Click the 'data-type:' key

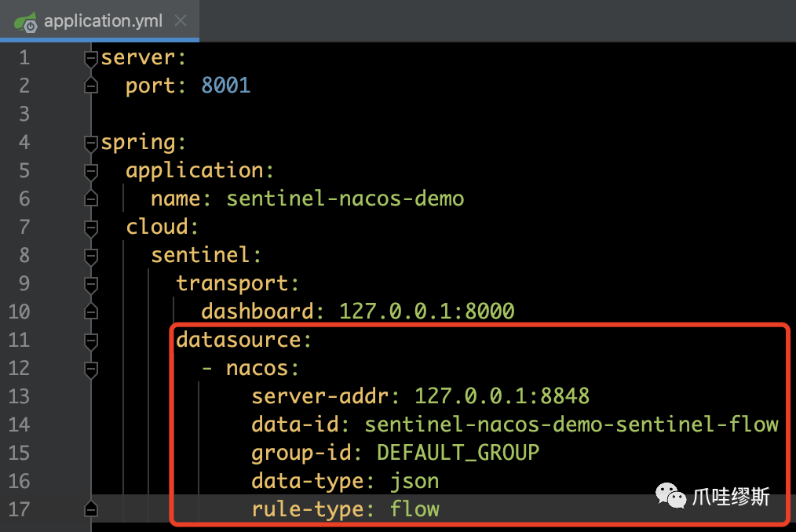point(312,482)
